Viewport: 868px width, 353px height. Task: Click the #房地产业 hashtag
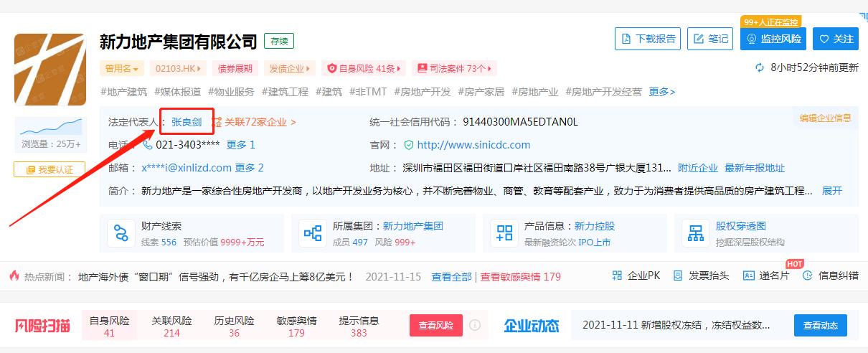coord(534,92)
